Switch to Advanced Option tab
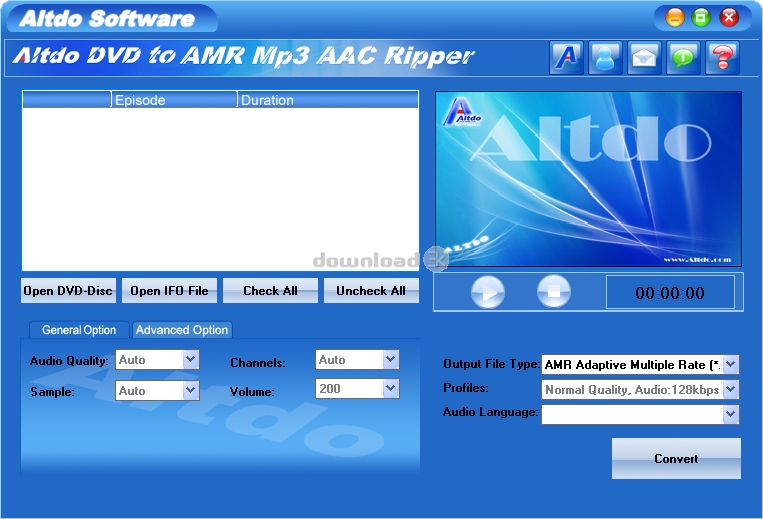Viewport: 763px width, 519px height. click(182, 330)
